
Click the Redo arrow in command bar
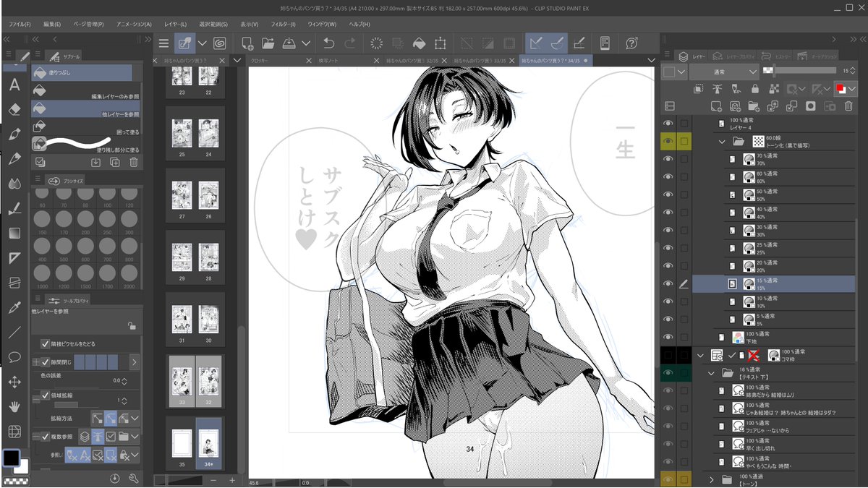coord(350,43)
